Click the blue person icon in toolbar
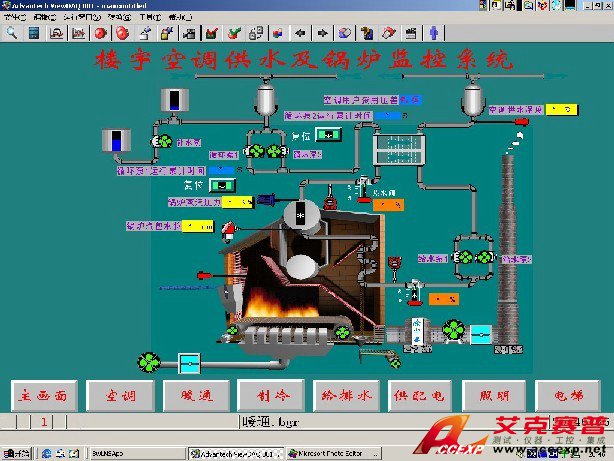 coord(434,32)
